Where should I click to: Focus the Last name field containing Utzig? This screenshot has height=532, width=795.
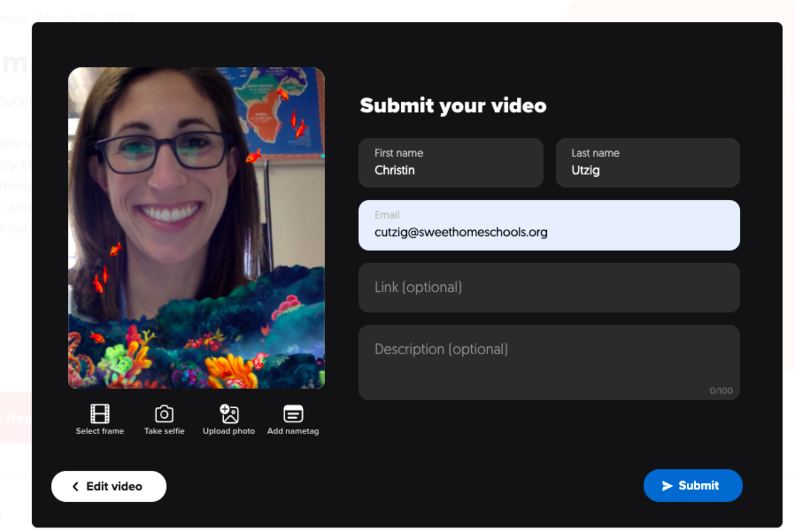click(x=647, y=163)
